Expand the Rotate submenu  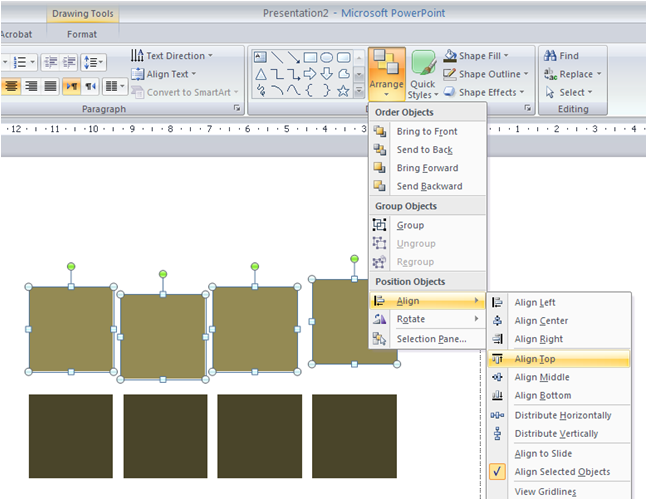point(427,319)
